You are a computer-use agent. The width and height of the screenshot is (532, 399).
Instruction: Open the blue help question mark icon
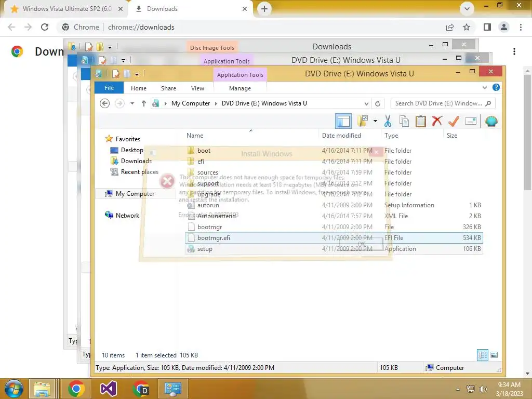click(x=496, y=87)
